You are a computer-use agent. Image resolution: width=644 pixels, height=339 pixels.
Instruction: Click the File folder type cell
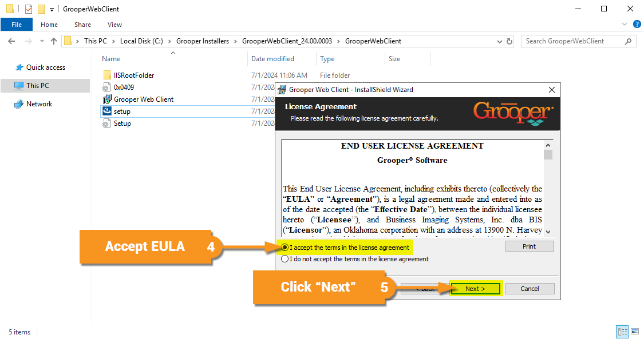[x=335, y=75]
